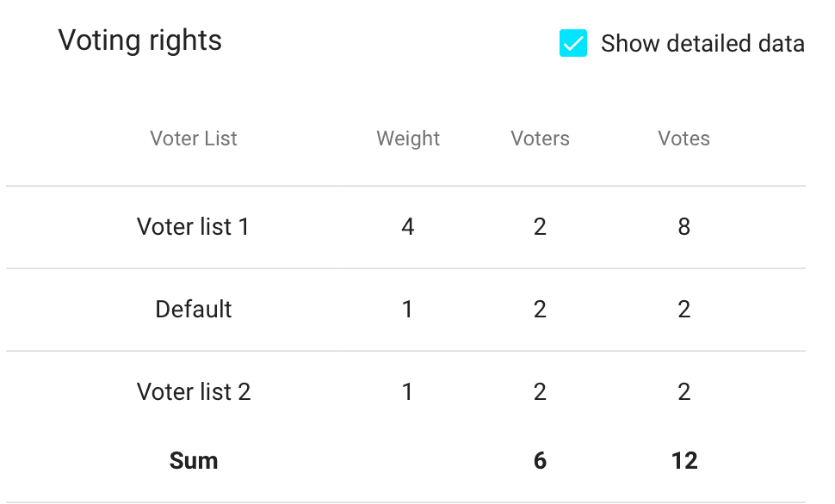Click total voters value 6 in Sum row
This screenshot has height=504, width=835.
point(540,461)
